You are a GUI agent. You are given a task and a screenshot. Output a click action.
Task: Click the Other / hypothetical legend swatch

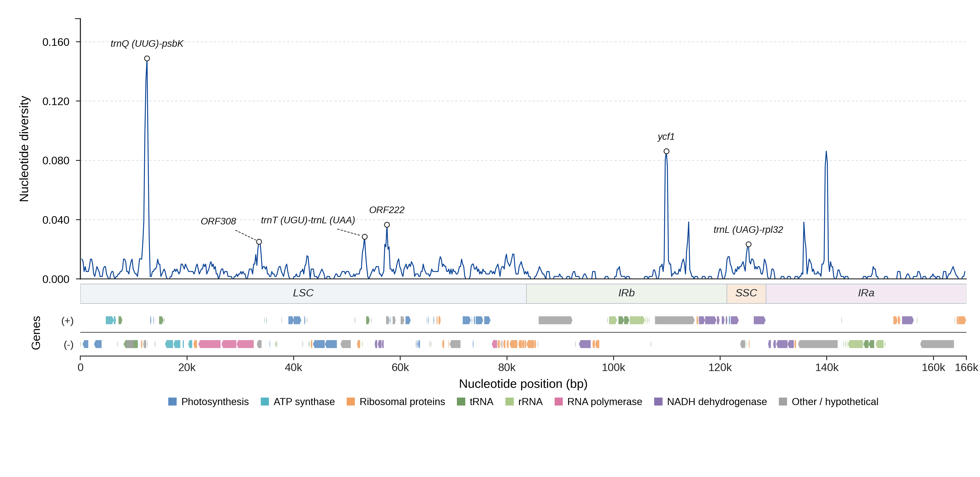coord(783,402)
